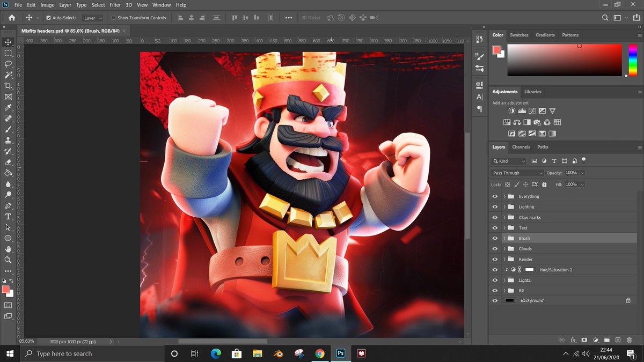Open the layer fx styles menu
The image size is (644, 362).
[x=573, y=340]
